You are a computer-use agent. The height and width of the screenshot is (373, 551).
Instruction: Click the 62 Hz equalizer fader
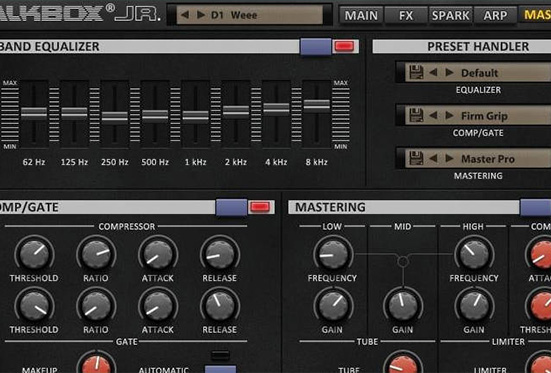[34, 113]
